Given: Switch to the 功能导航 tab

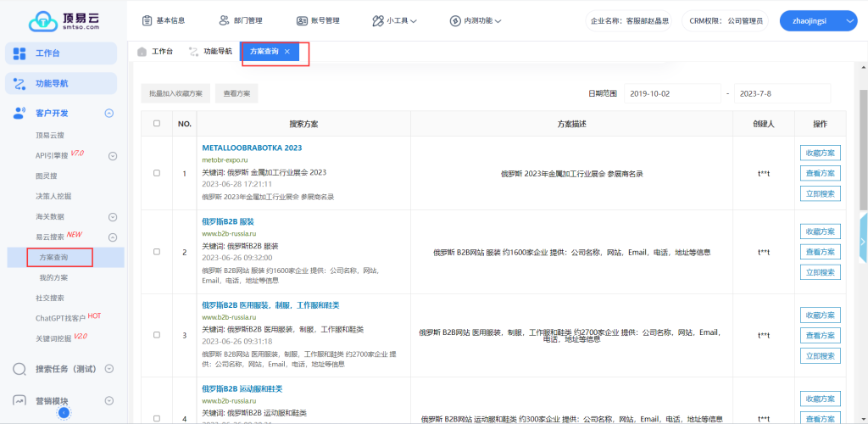Looking at the screenshot, I should [x=210, y=52].
